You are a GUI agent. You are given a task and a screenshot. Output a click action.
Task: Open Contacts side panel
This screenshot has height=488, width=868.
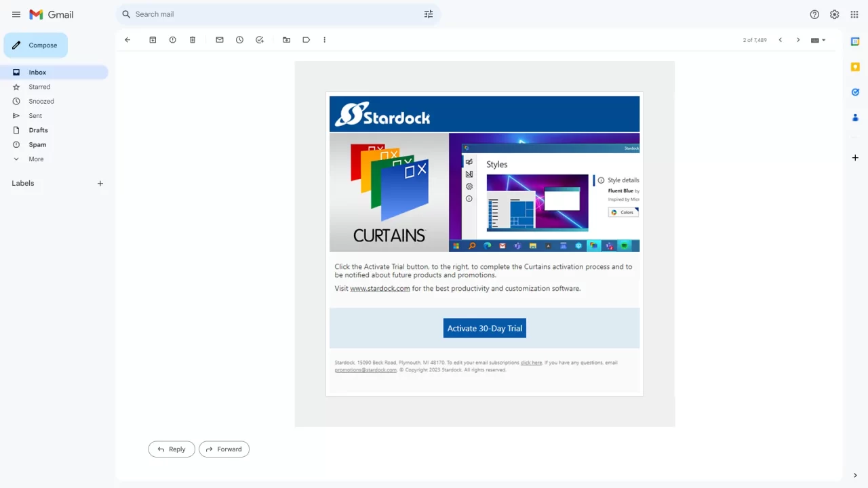tap(855, 117)
